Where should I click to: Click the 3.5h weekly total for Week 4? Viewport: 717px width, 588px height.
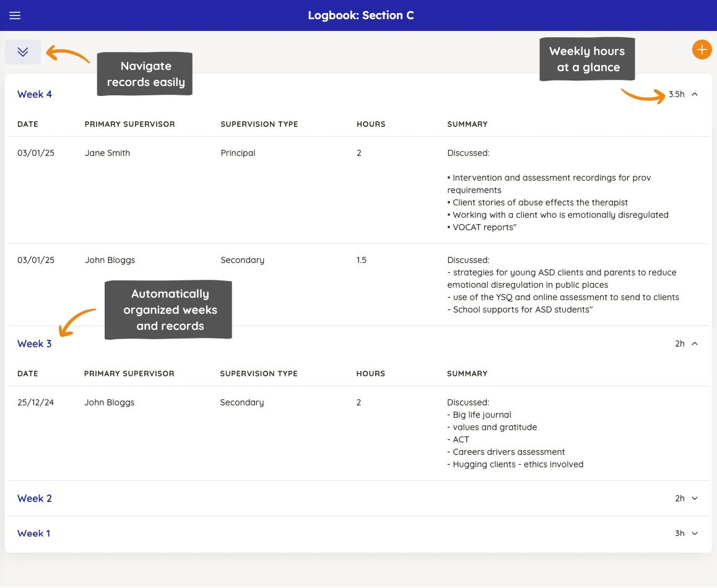pyautogui.click(x=676, y=94)
